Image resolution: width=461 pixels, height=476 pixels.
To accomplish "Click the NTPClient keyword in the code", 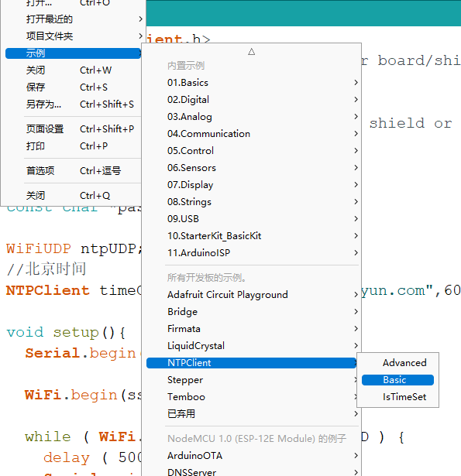I will click(48, 290).
